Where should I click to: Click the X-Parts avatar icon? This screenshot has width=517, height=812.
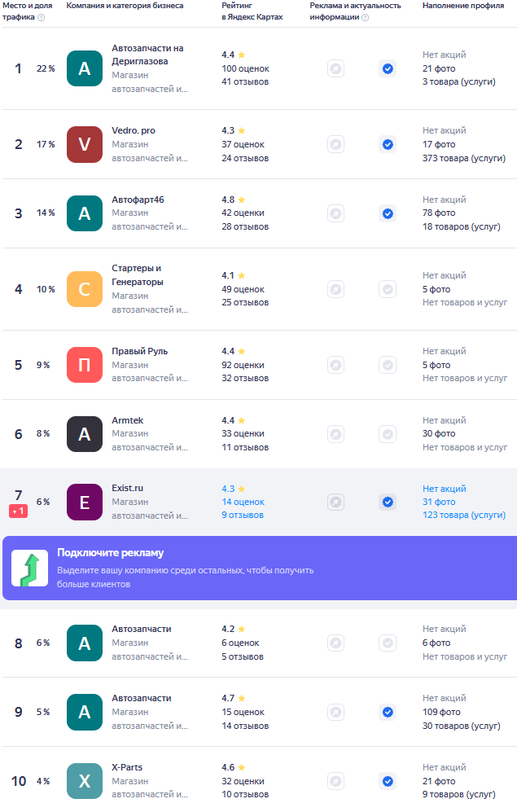[85, 781]
